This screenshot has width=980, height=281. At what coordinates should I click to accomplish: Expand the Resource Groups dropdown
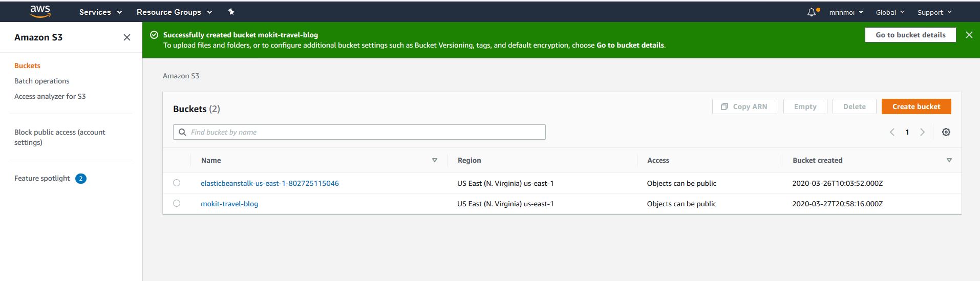[x=174, y=12]
